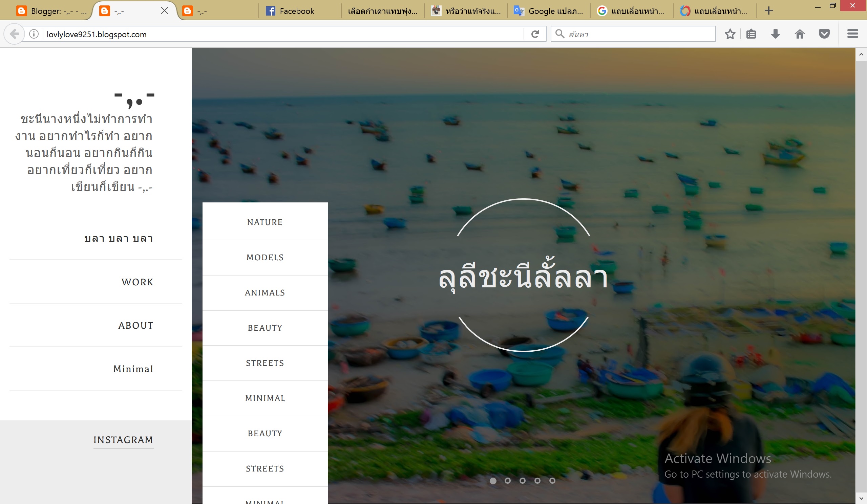Go to the second slider dot
The width and height of the screenshot is (867, 504).
tap(507, 481)
